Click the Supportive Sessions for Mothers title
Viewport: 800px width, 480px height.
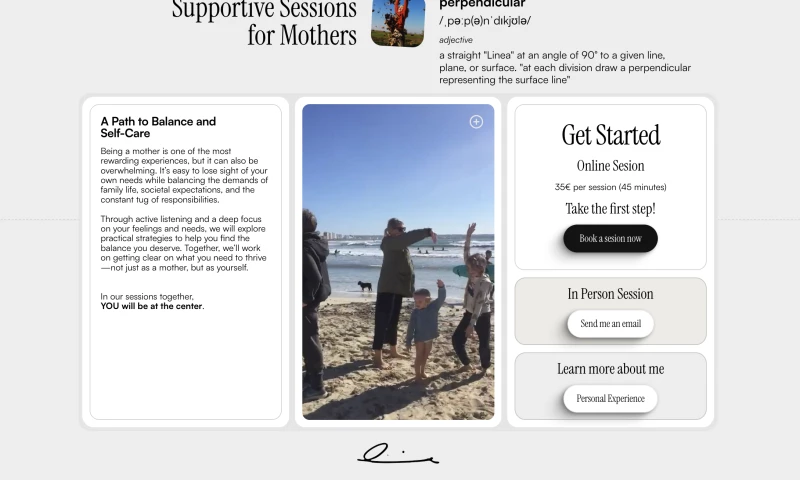coord(264,22)
